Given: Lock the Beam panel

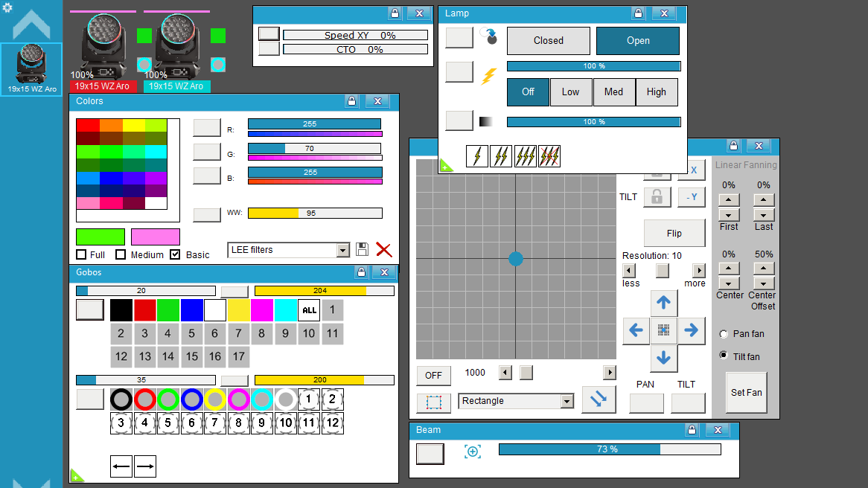Looking at the screenshot, I should (692, 430).
